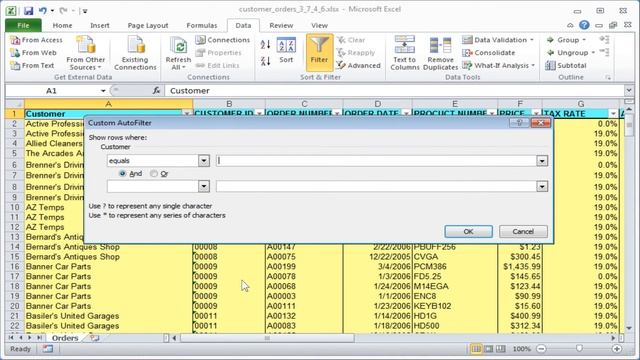The height and width of the screenshot is (360, 640).
Task: Open From Other Sources menu
Action: [x=86, y=53]
